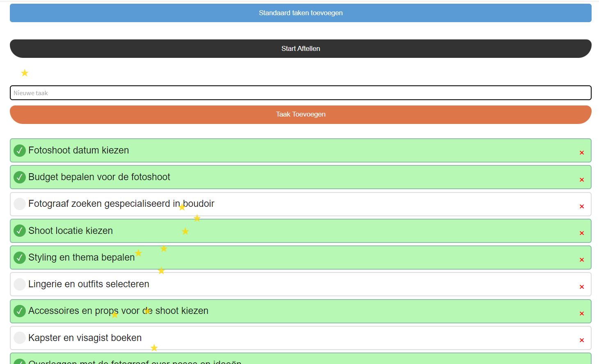
Task: Remove Fotograaf zoeken task via red X
Action: 582,206
